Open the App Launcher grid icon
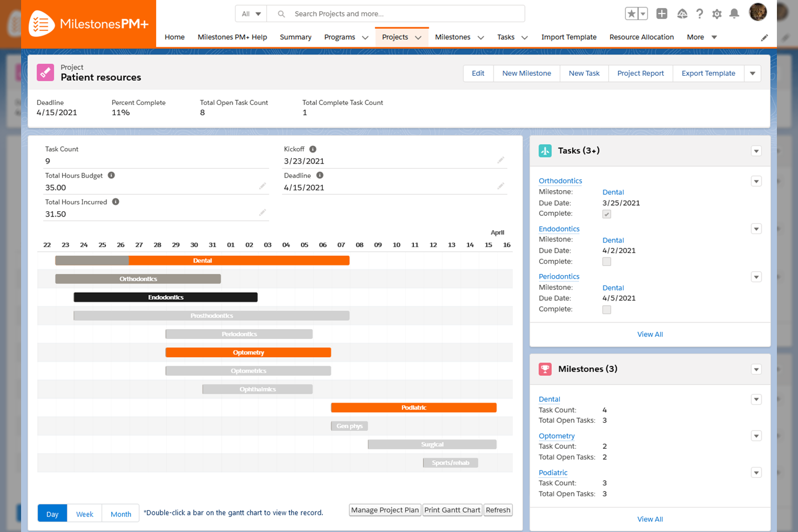The height and width of the screenshot is (532, 798). [662, 14]
